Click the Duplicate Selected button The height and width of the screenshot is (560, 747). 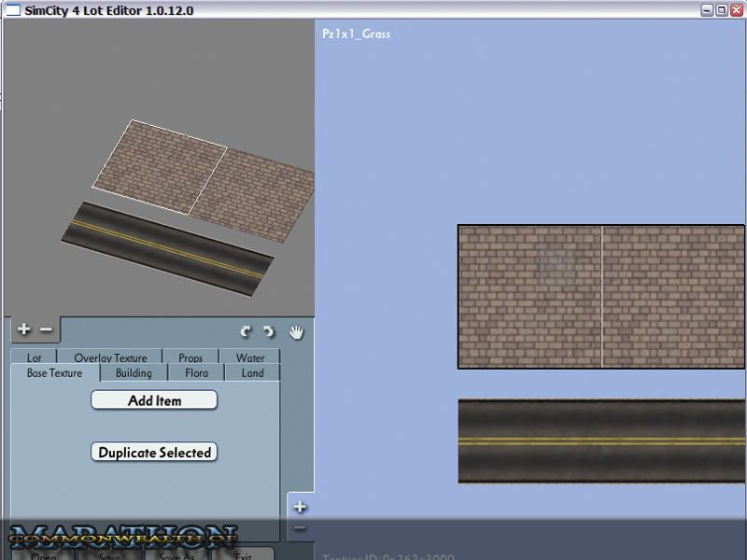coord(154,452)
